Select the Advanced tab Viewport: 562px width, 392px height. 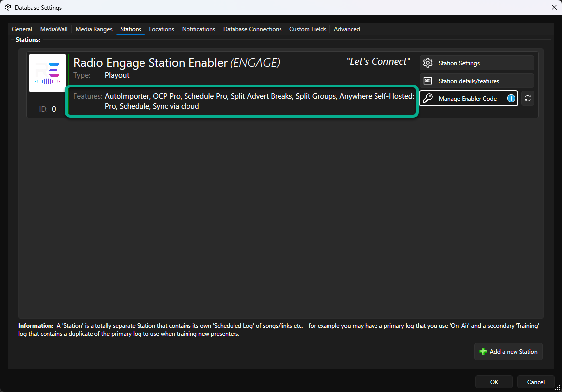347,29
